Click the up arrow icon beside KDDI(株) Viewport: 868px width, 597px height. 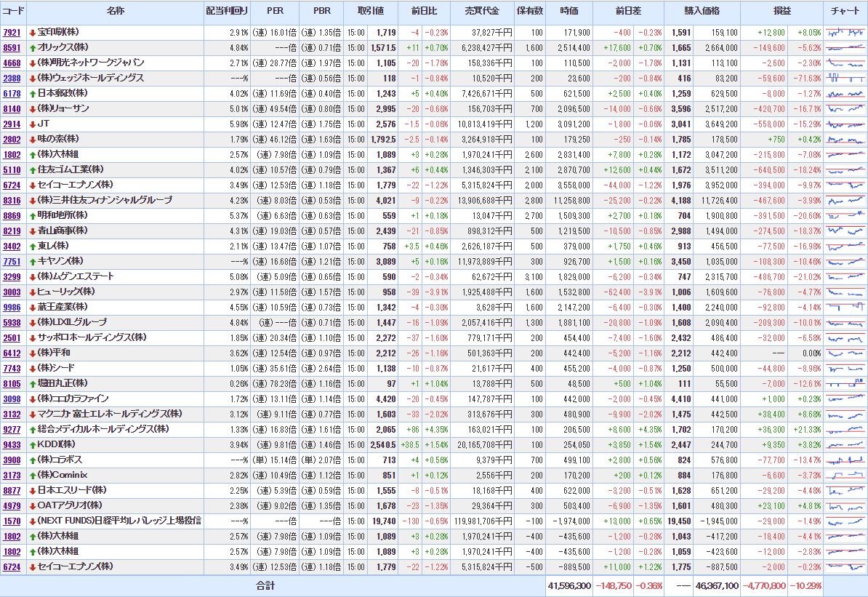(32, 444)
